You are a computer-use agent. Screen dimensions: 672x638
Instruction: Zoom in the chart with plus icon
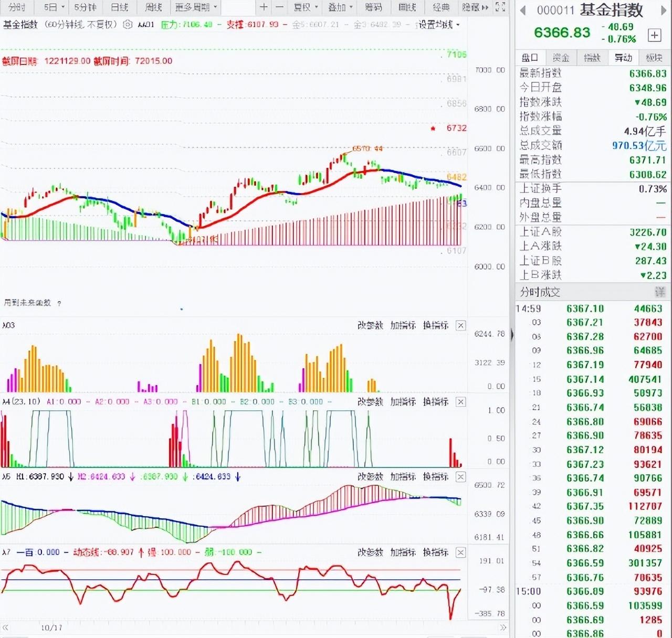264,7
